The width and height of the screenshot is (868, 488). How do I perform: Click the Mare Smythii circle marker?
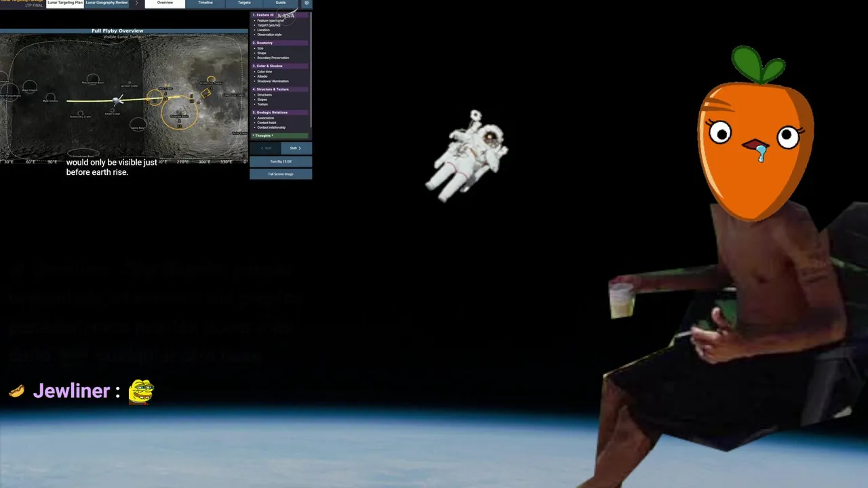coord(50,98)
